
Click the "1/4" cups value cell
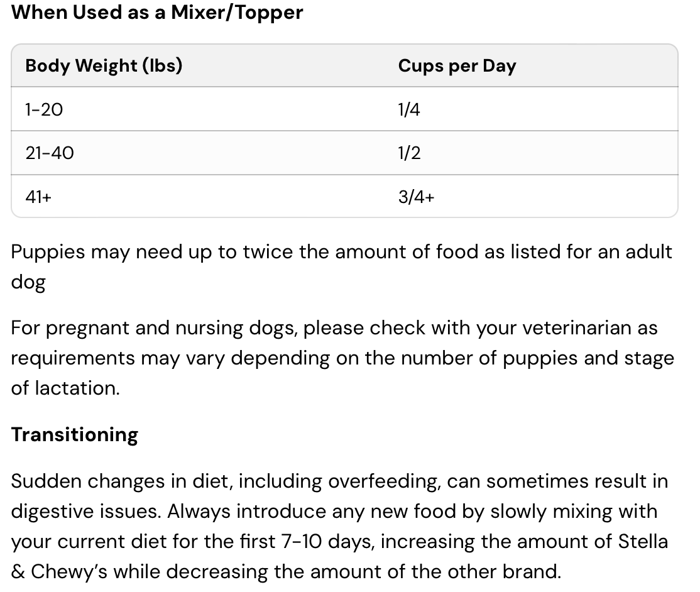coord(409,109)
